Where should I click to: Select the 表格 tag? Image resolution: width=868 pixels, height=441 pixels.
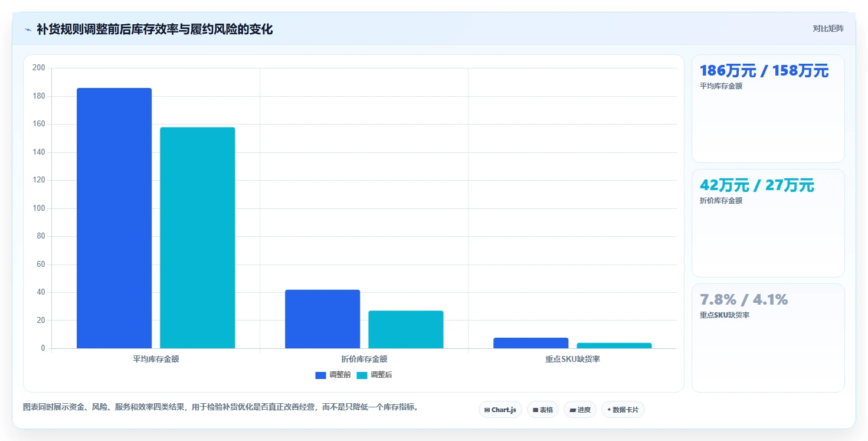(542, 410)
